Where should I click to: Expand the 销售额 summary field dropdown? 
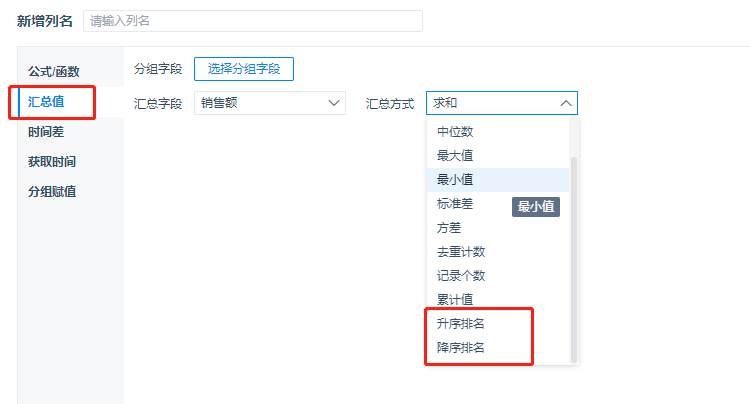coord(270,103)
